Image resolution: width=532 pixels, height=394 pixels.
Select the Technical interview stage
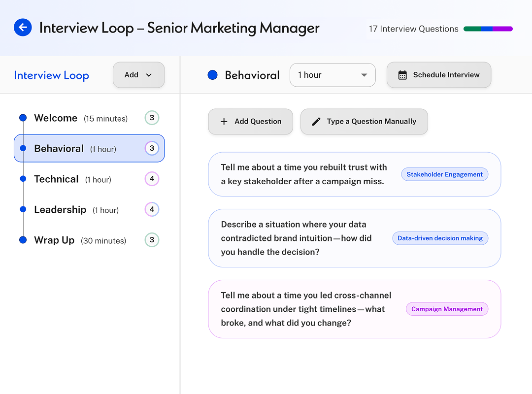click(57, 179)
